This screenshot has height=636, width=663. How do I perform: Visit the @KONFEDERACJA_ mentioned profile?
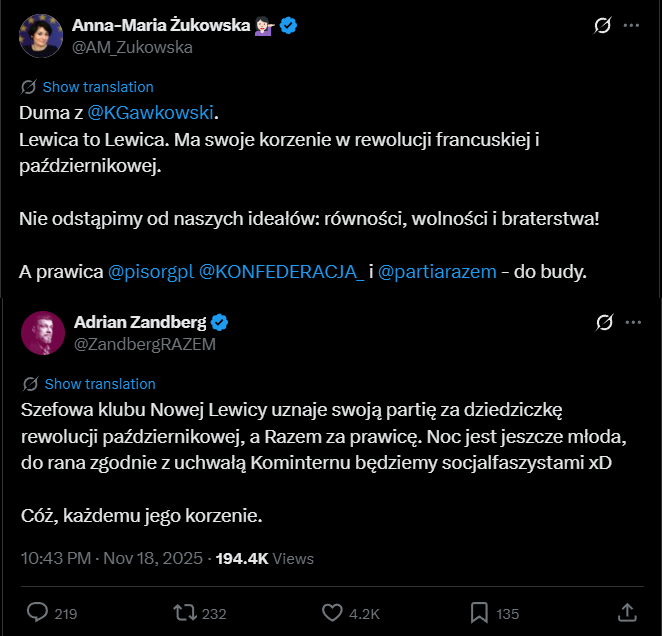click(x=283, y=272)
